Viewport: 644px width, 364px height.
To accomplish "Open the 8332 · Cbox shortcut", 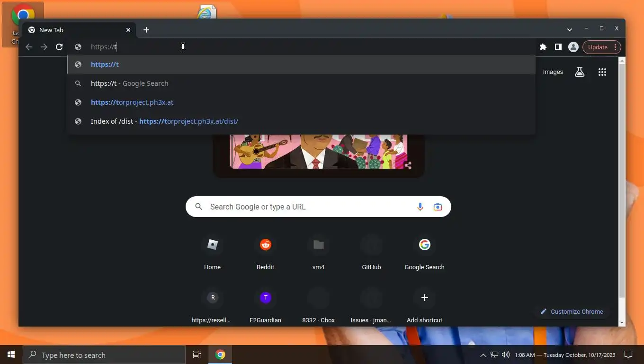I will [318, 306].
